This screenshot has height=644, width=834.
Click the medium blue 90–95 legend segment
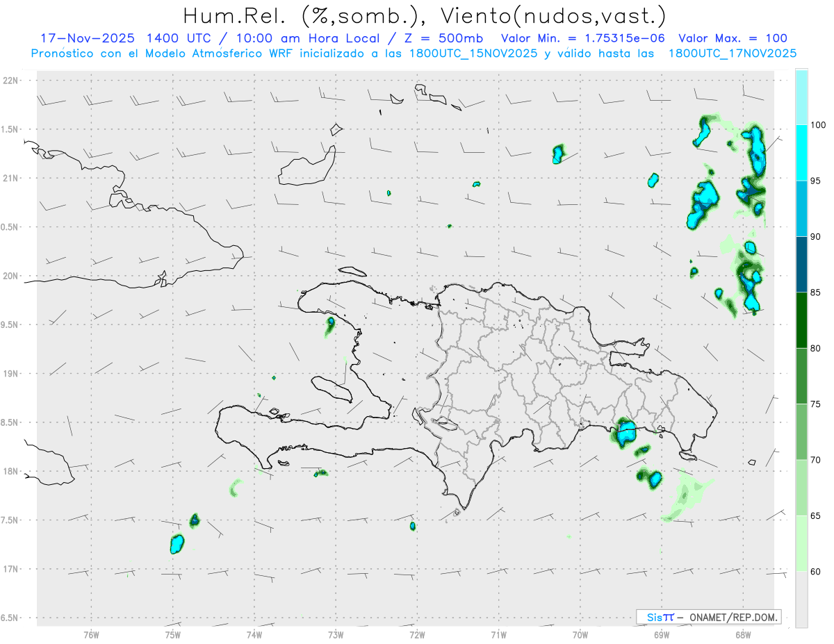801,208
